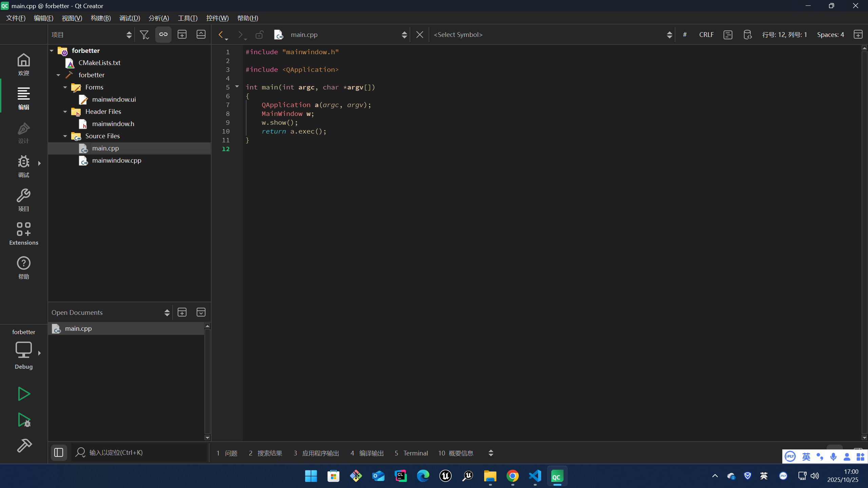Open the Help mode question icon

pyautogui.click(x=24, y=267)
